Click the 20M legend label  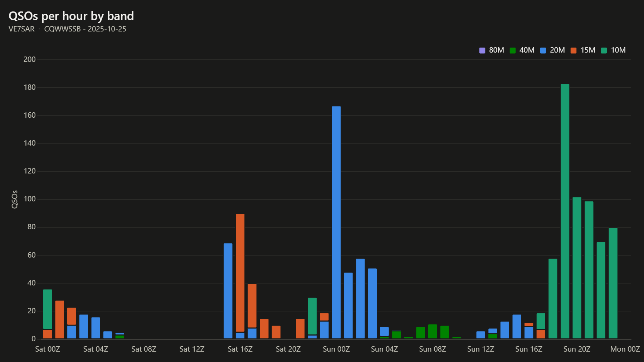(x=557, y=50)
